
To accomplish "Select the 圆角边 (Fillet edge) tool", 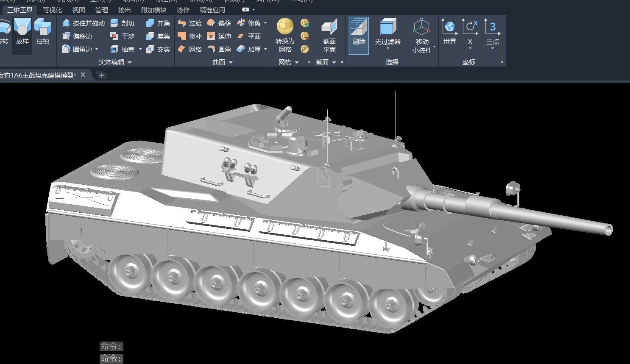I will 77,49.
